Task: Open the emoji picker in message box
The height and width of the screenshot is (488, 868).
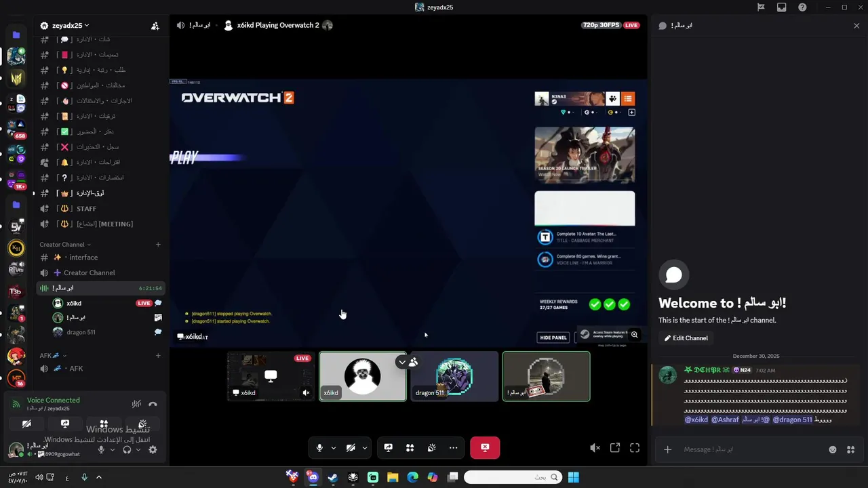Action: [833, 449]
